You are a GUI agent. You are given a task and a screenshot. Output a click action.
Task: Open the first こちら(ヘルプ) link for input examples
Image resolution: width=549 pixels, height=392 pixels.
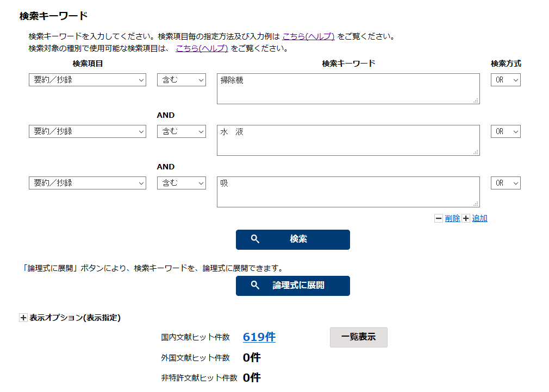click(x=308, y=36)
